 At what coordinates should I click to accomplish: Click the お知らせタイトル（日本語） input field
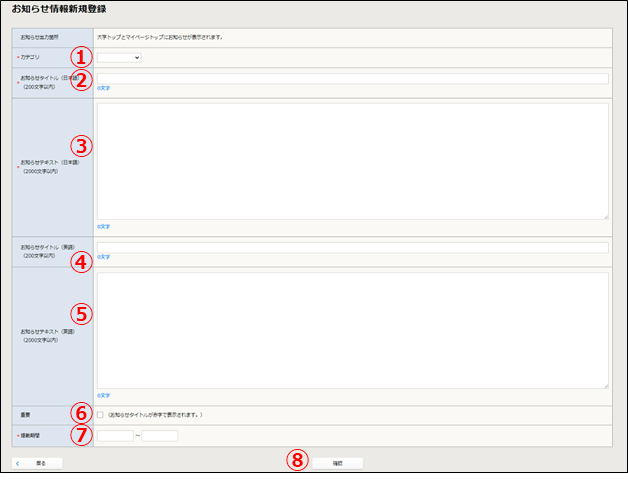tap(352, 78)
